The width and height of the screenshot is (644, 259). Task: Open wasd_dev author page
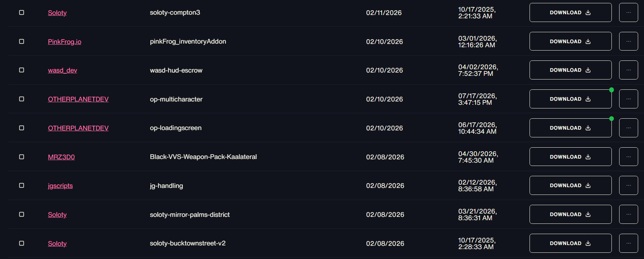coord(63,70)
